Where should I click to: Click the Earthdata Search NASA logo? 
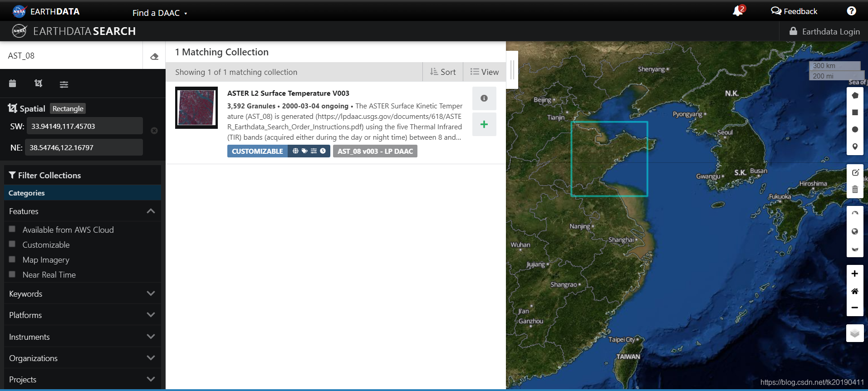point(19,31)
